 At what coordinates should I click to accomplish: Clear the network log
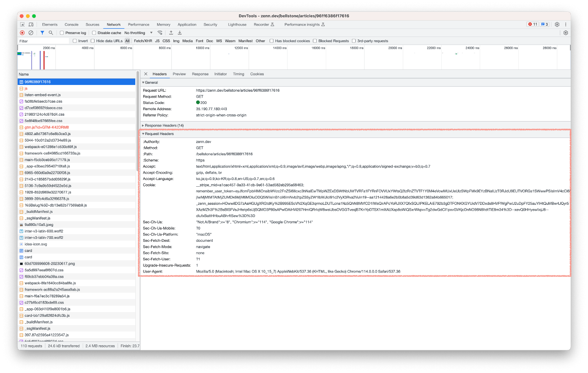(31, 33)
